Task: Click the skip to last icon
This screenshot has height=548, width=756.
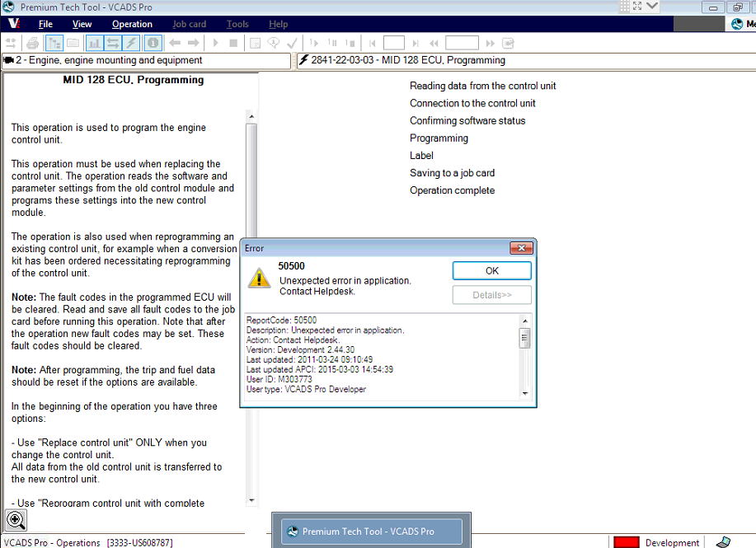Action: pyautogui.click(x=416, y=44)
